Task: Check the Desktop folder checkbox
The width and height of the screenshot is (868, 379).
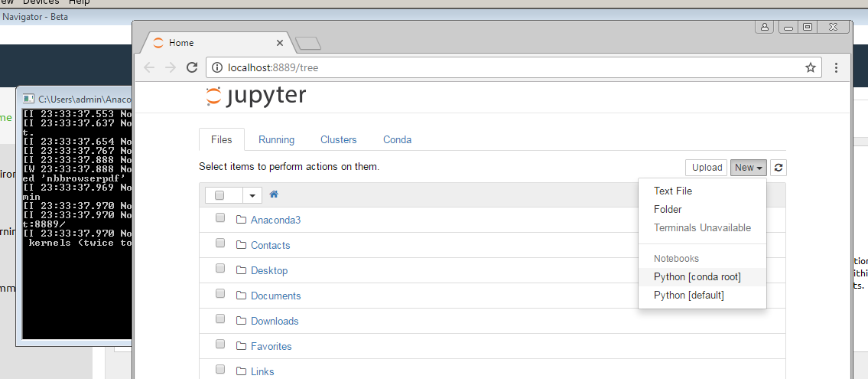Action: (x=220, y=268)
